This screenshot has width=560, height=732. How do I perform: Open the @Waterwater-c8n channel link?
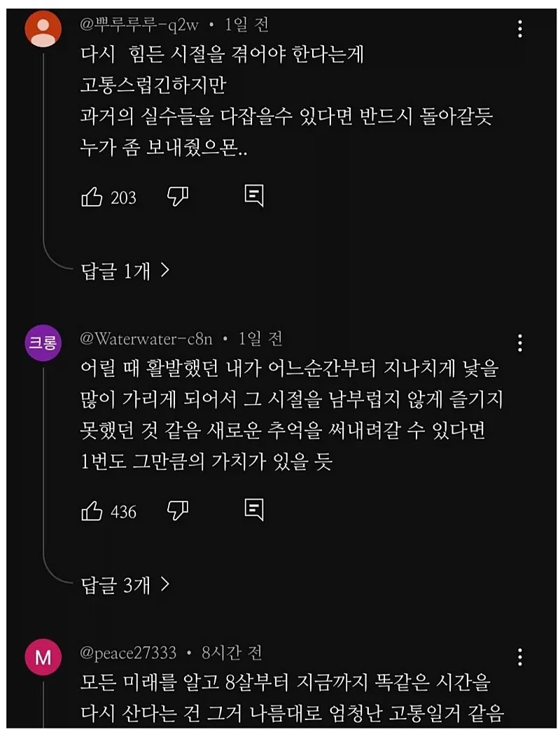point(146,339)
